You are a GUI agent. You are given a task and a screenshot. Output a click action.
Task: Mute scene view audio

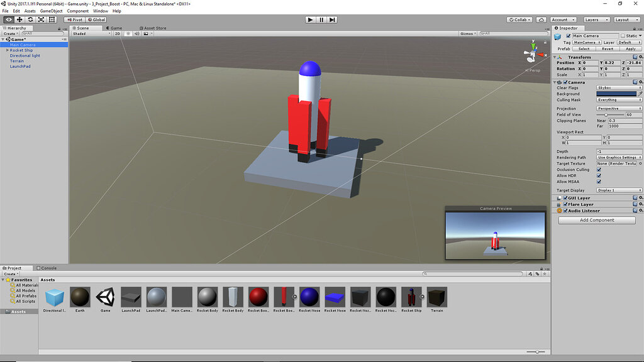(x=138, y=34)
